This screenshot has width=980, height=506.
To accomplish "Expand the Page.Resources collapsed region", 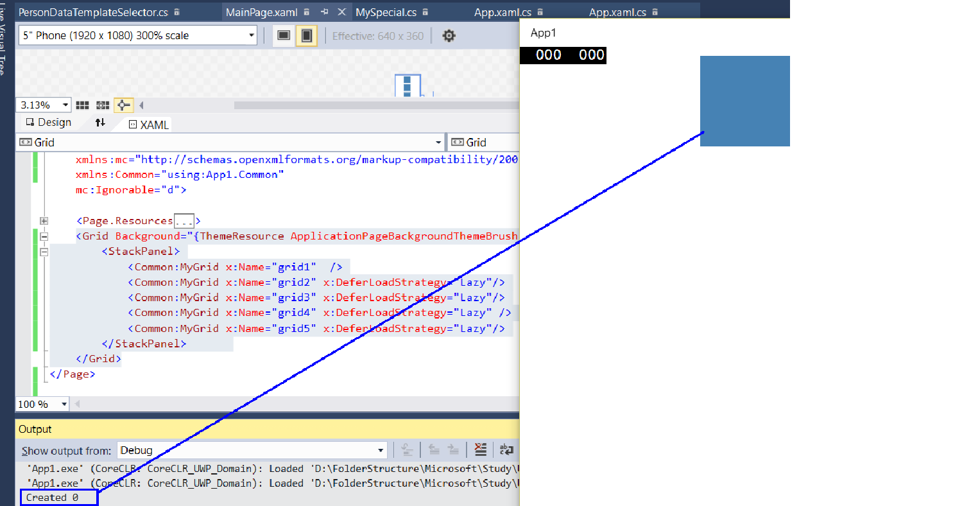I will 44,221.
